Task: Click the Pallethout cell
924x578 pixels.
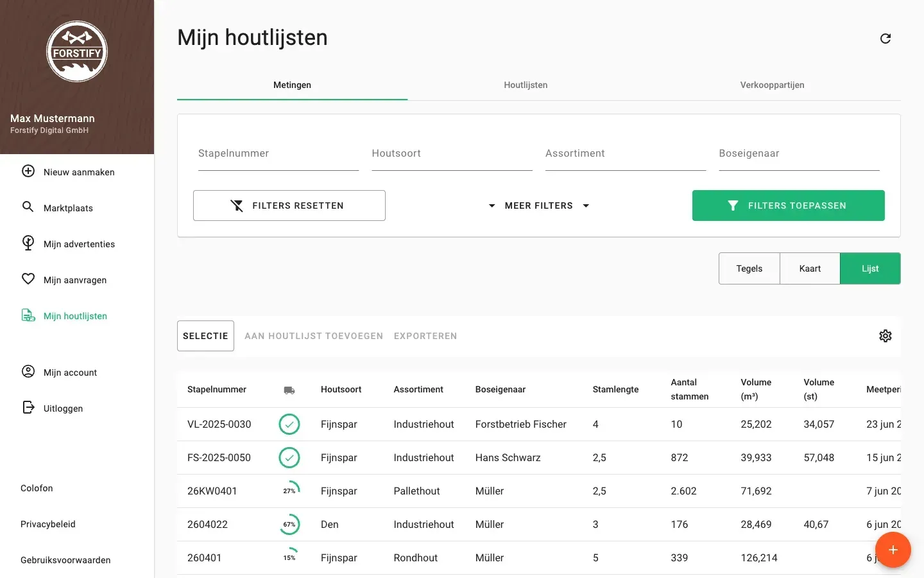Action: [x=416, y=491]
